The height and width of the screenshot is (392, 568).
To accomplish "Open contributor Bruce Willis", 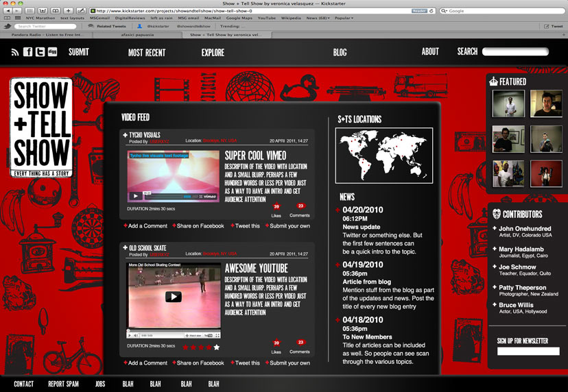I will [x=516, y=305].
